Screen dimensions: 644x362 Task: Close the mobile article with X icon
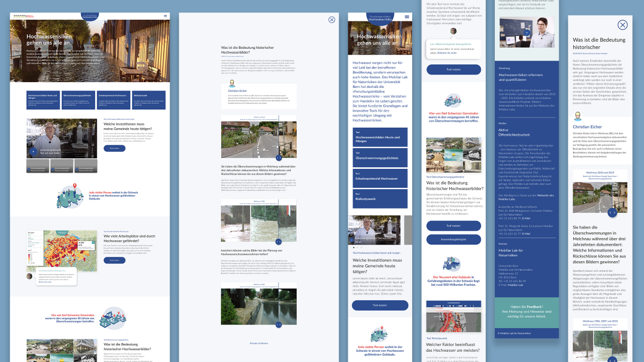tap(623, 25)
